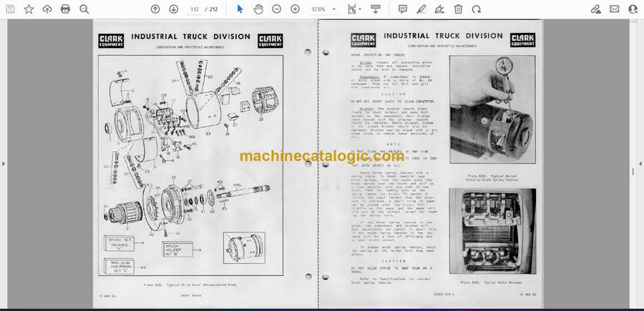Select the highlight text tool
Image resolution: width=644 pixels, height=311 pixels.
[421, 9]
